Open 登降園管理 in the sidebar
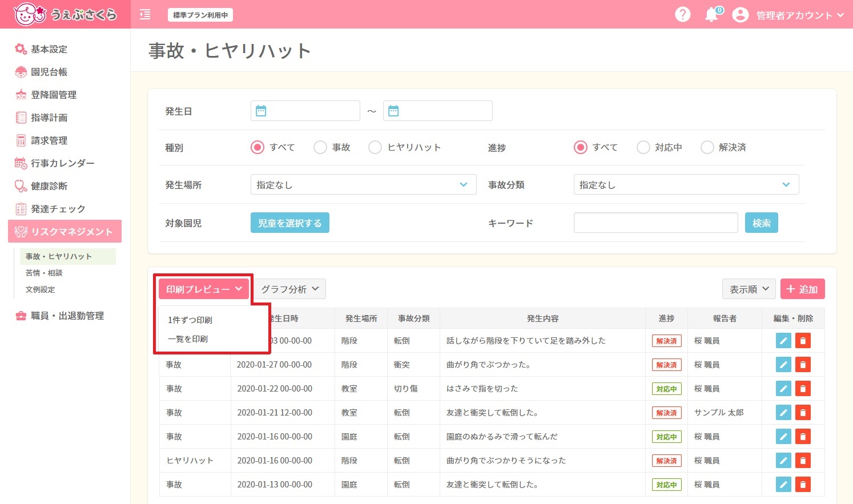 [x=54, y=95]
